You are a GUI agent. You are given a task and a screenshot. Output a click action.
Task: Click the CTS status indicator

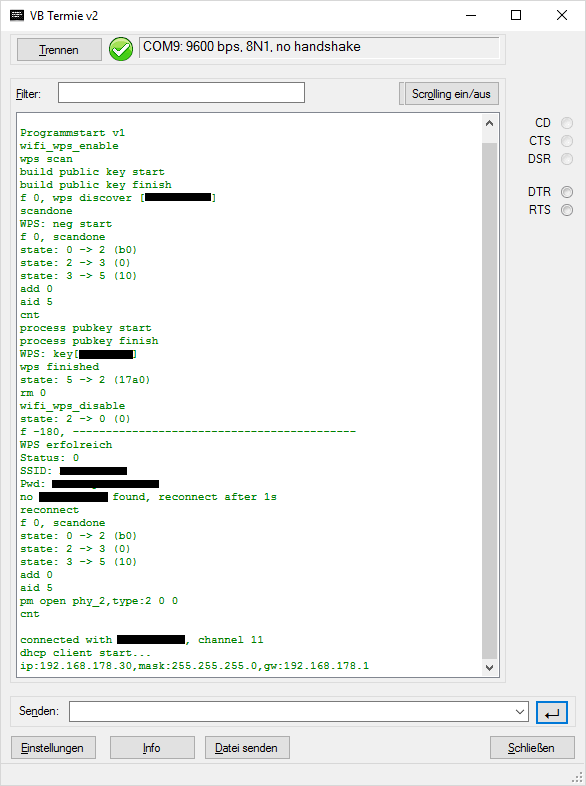coord(566,141)
